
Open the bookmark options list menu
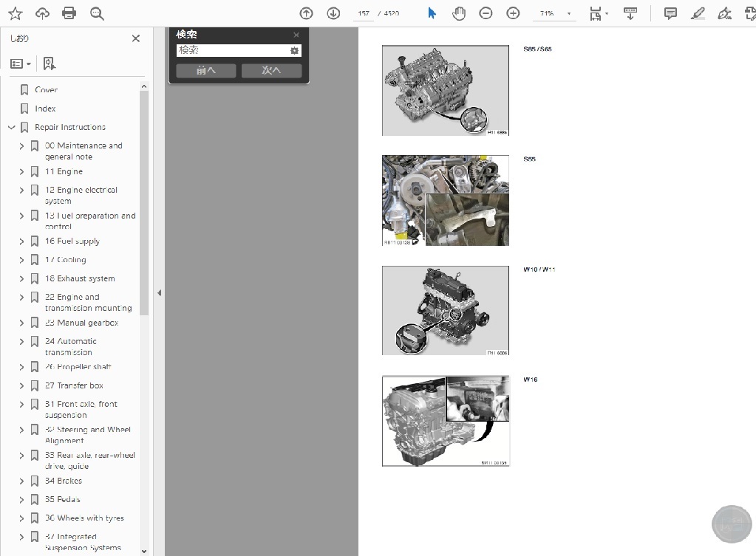[21, 64]
